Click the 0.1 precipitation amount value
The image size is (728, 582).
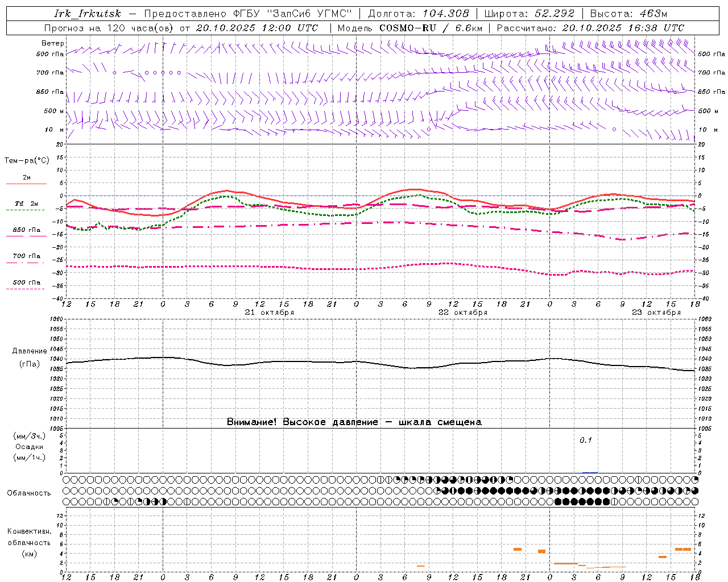586,440
